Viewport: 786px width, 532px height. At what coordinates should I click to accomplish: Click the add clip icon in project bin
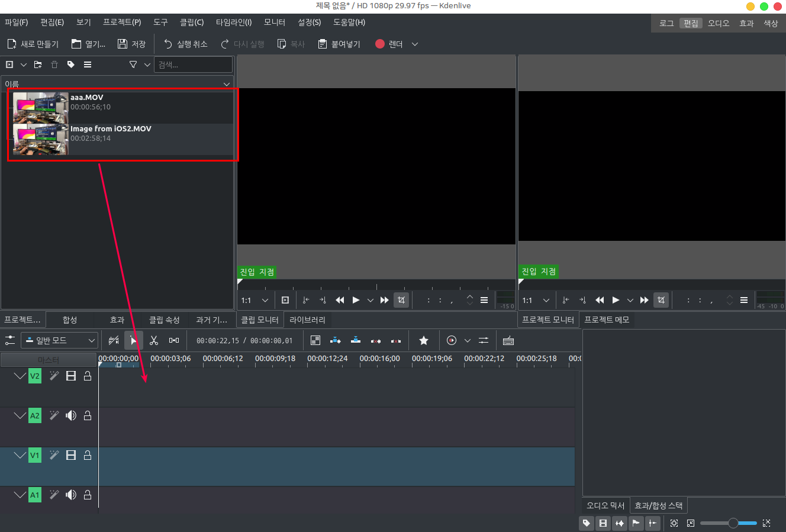(x=9, y=65)
